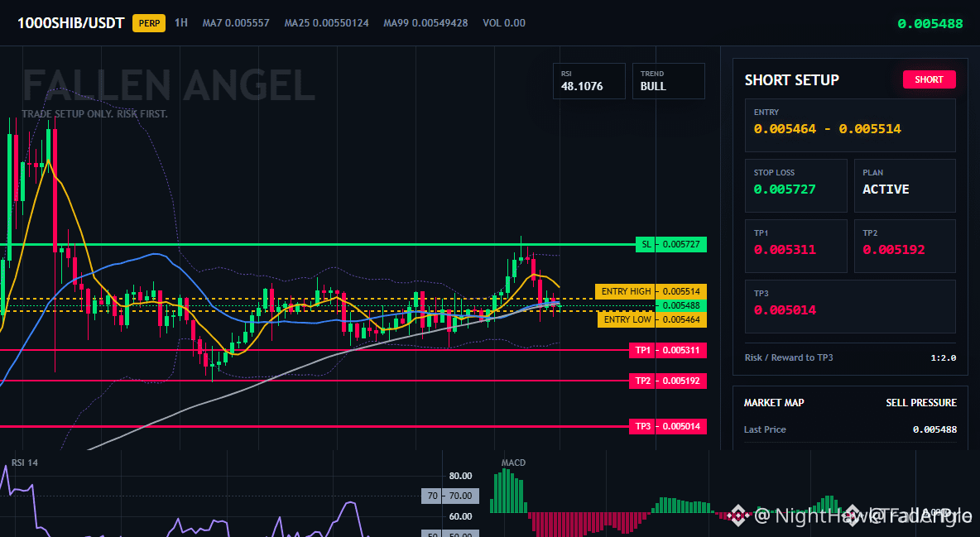Click the TREND BULL info box
980x537 pixels.
(668, 81)
